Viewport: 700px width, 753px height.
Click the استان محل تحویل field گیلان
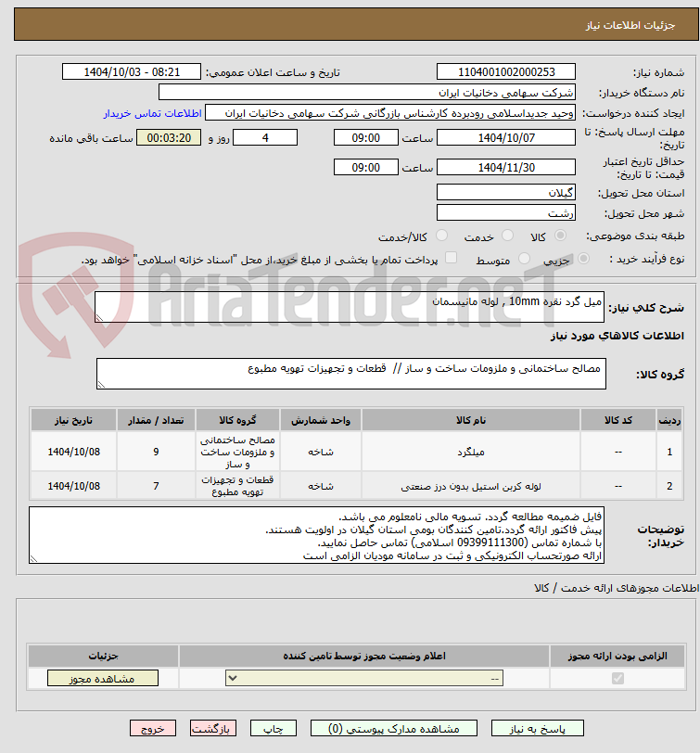click(506, 193)
